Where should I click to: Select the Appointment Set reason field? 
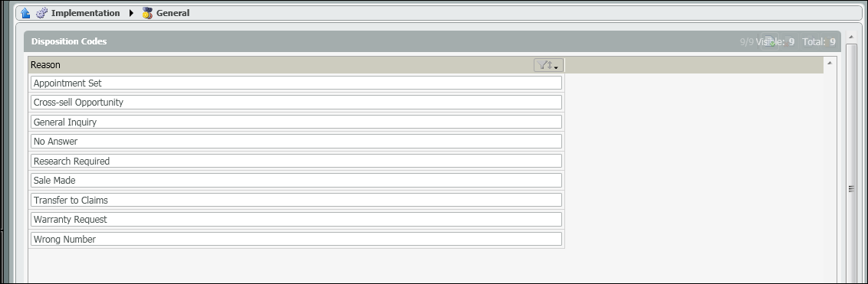pos(296,83)
